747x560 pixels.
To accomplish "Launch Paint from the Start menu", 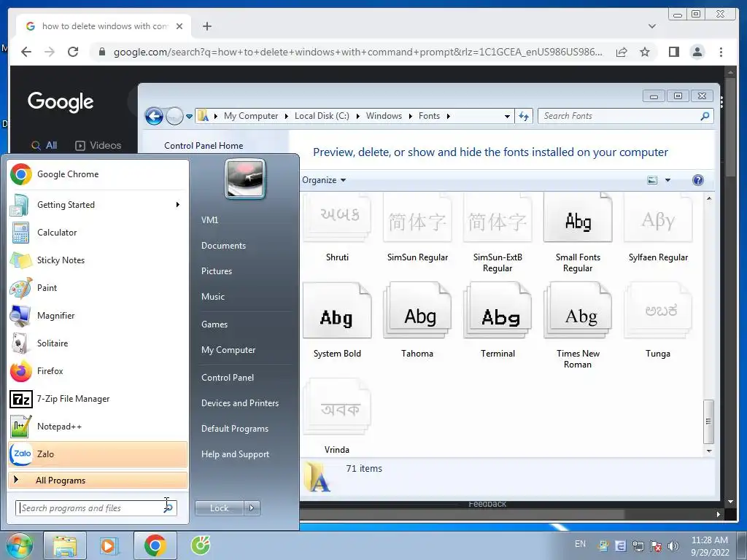I will click(98, 287).
